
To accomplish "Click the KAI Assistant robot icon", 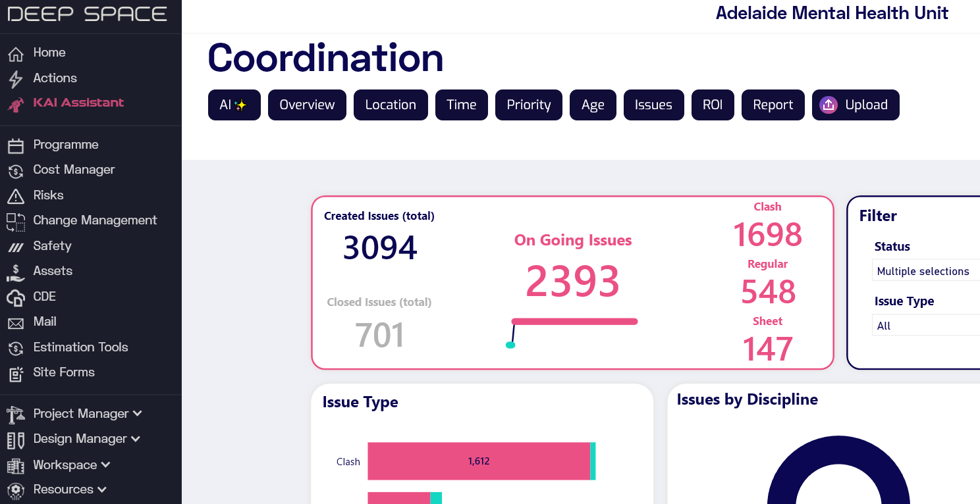I will pos(16,104).
